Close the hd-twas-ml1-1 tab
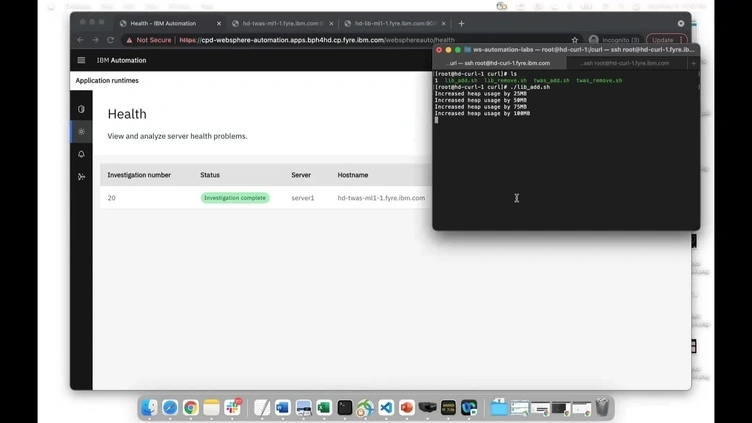Viewport: 752px width, 423px height. 331,23
